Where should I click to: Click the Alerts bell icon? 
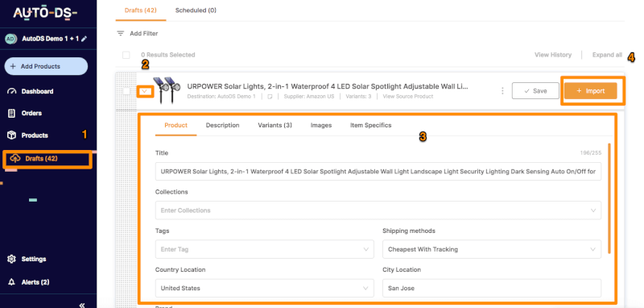(12, 282)
